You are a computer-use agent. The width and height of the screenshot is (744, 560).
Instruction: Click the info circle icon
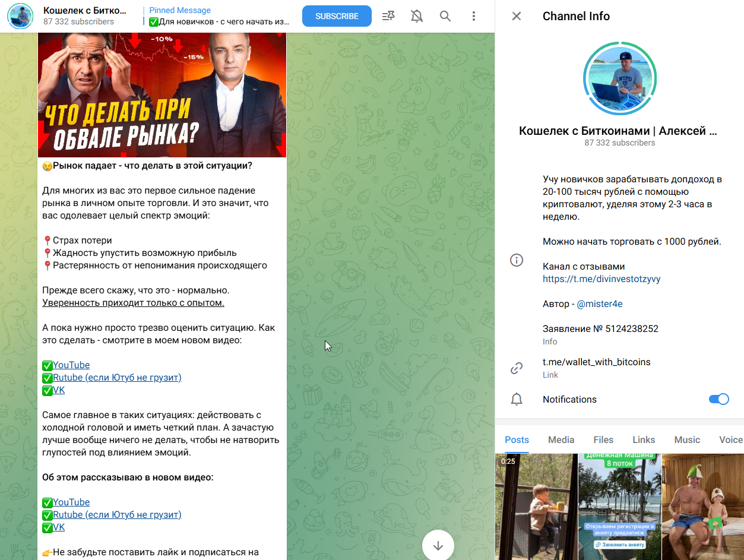click(x=517, y=260)
